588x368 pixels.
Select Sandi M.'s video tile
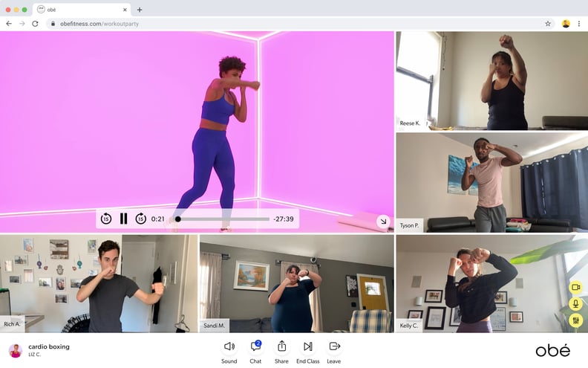point(297,284)
